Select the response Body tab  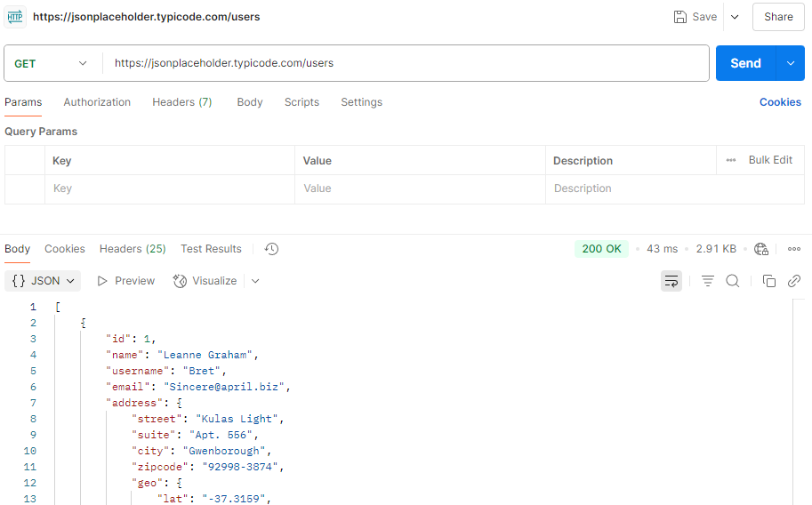[18, 249]
